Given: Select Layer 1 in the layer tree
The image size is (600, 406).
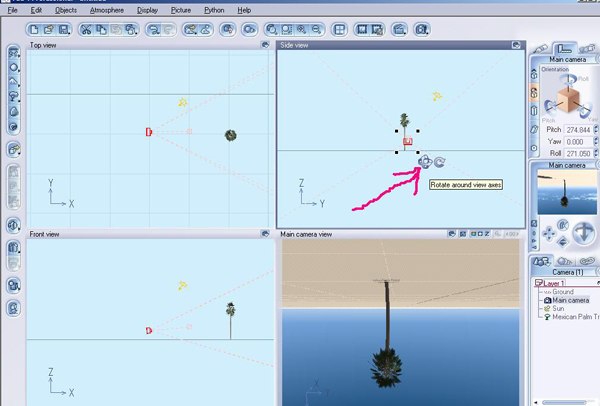Looking at the screenshot, I should [x=554, y=284].
